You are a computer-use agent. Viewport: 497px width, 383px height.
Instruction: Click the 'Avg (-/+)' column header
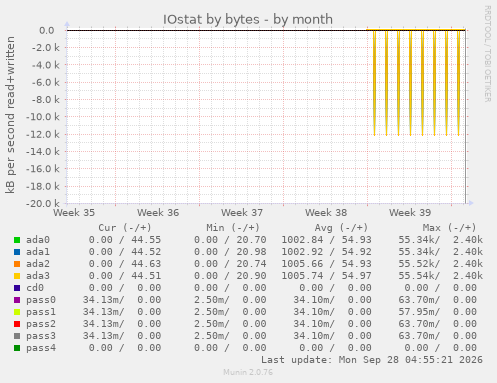tap(341, 228)
